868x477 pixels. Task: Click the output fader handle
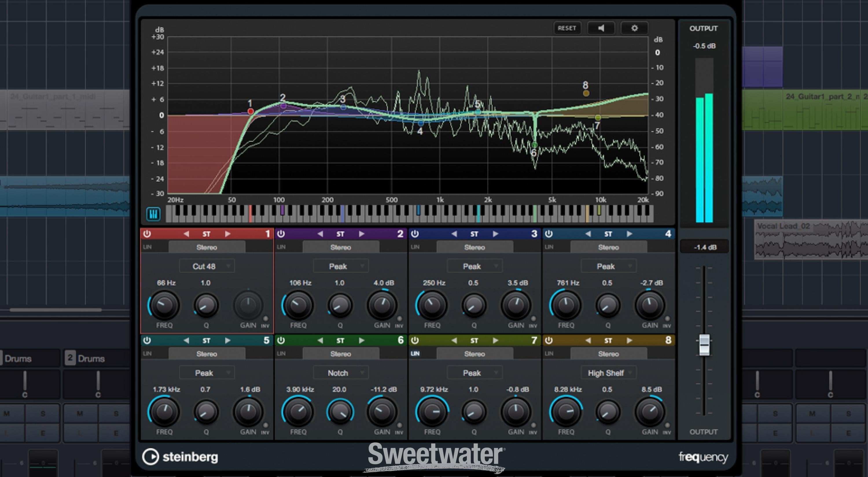pyautogui.click(x=704, y=345)
